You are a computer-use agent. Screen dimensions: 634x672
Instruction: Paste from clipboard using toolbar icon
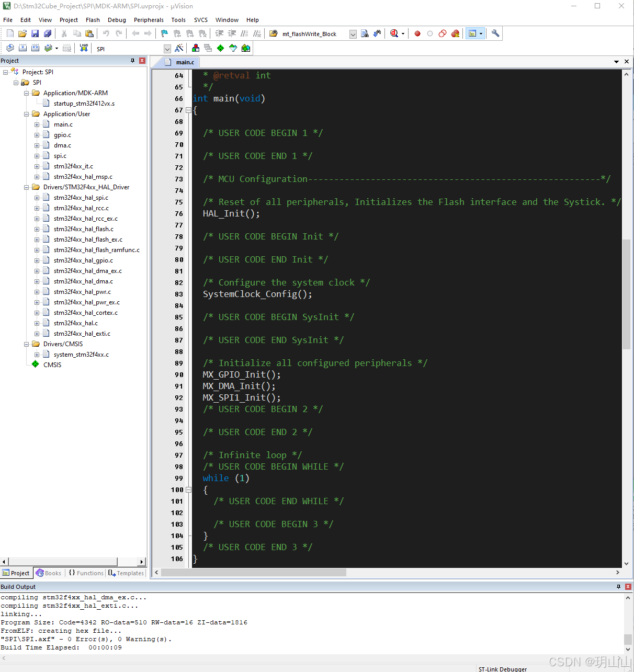(x=89, y=33)
